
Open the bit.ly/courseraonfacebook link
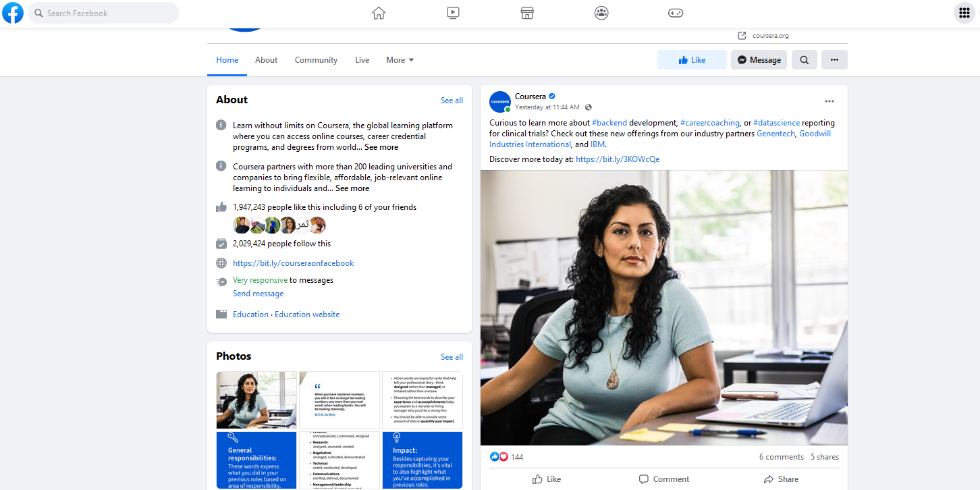coord(293,263)
